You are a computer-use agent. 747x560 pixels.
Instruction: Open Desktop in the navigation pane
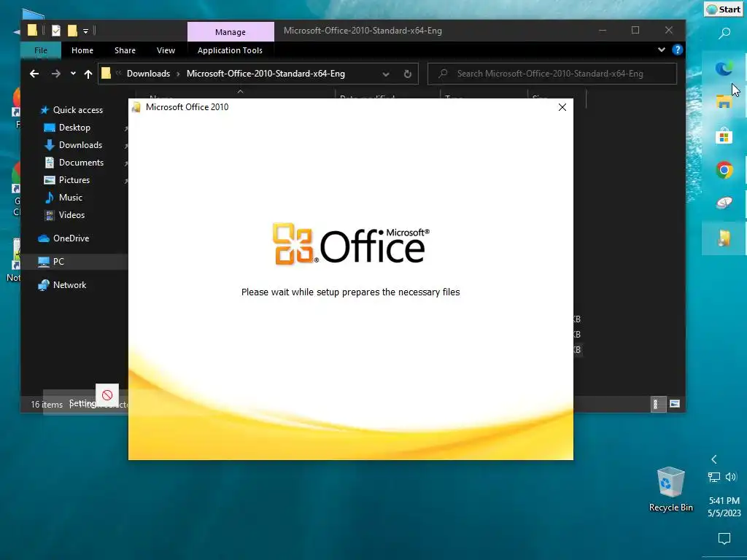click(x=74, y=128)
